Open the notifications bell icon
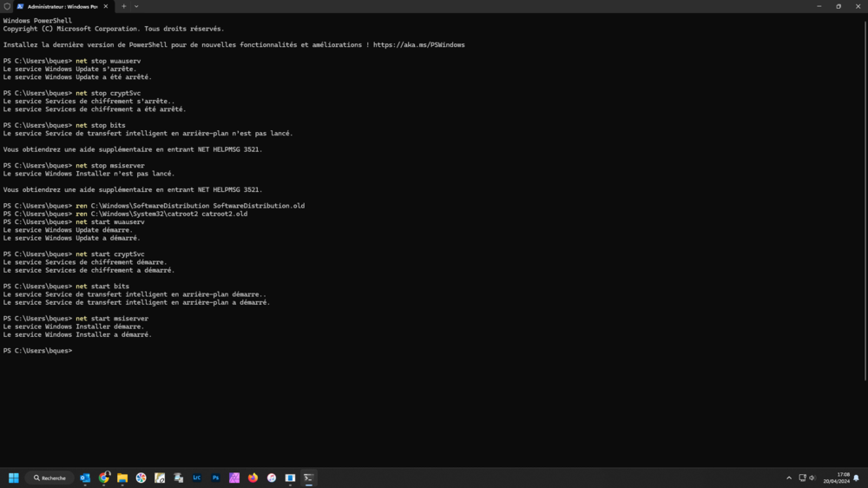The width and height of the screenshot is (868, 488). tap(857, 478)
